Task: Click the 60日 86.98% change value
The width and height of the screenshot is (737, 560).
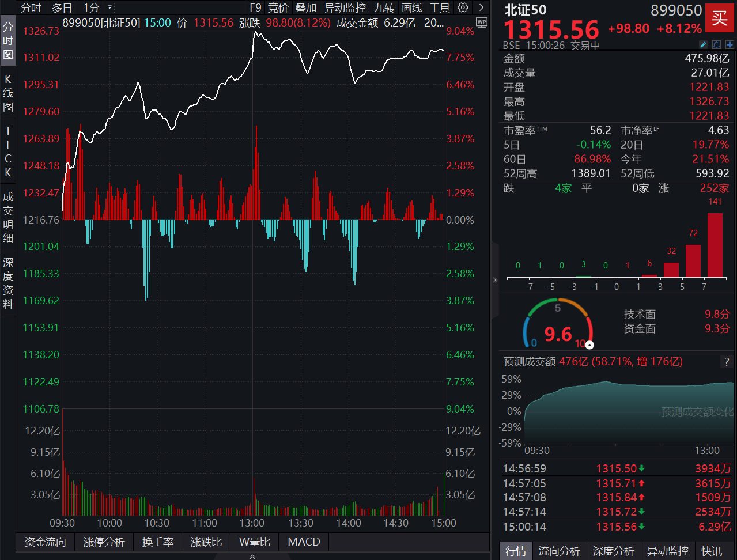Action: click(x=592, y=159)
